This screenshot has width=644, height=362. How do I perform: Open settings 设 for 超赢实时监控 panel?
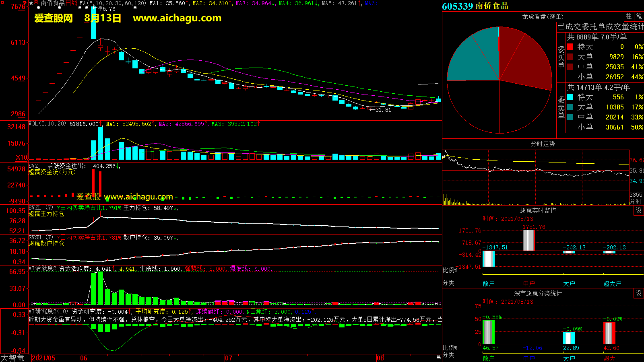[639, 210]
